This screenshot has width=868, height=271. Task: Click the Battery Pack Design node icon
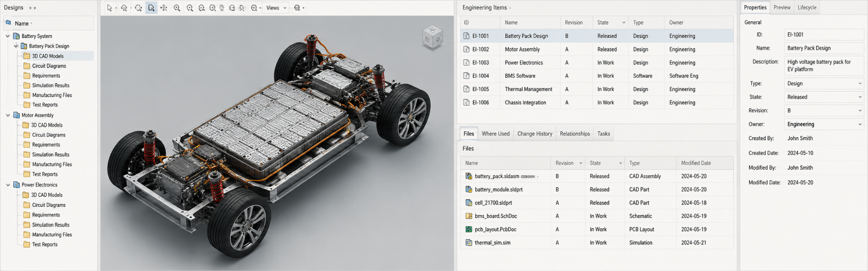[24, 46]
